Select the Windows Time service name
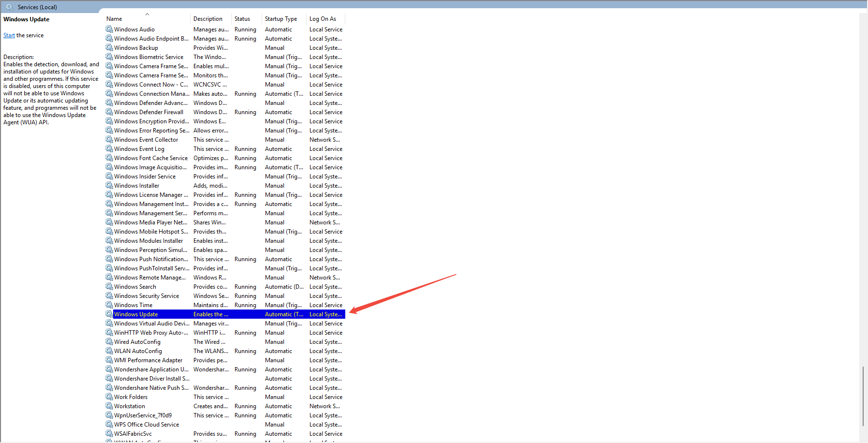 (133, 305)
